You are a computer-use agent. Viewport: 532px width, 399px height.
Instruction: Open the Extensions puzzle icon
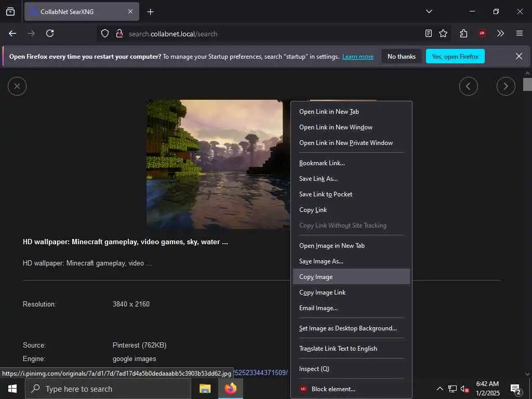point(463,33)
